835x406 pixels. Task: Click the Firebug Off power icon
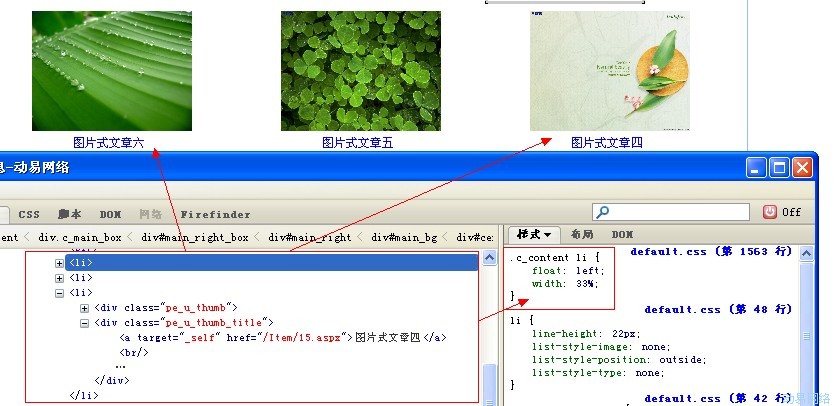pyautogui.click(x=770, y=212)
